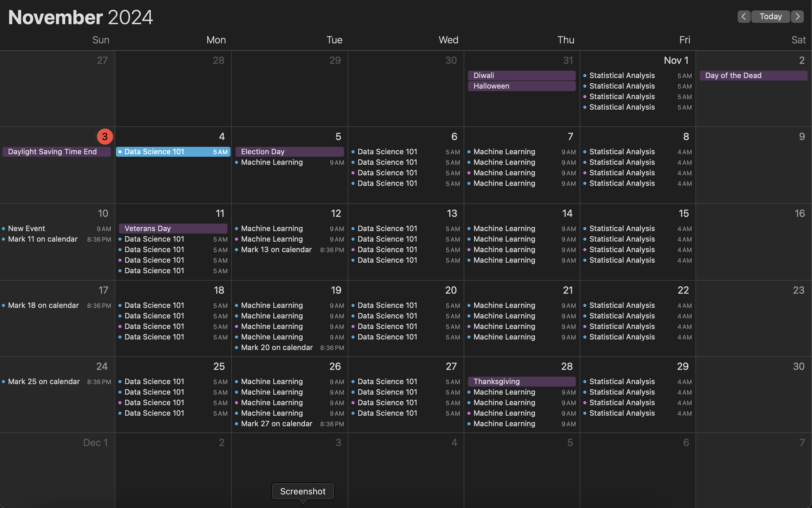Click the Daylight Saving Time End event
Viewport: 812px width, 508px height.
click(x=56, y=152)
